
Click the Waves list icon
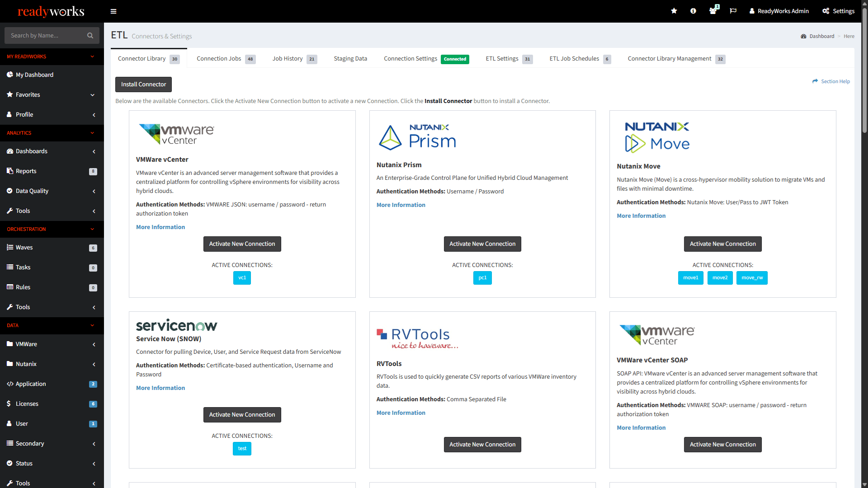pyautogui.click(x=9, y=247)
